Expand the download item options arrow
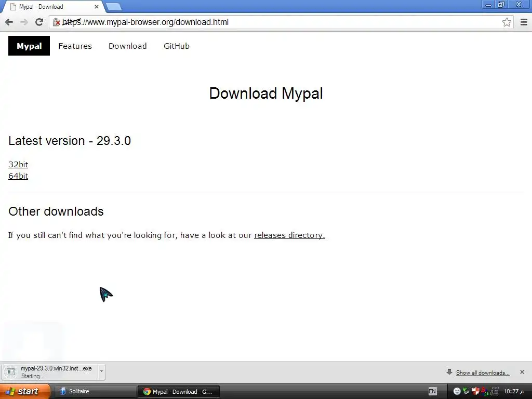The image size is (532, 399). [101, 372]
